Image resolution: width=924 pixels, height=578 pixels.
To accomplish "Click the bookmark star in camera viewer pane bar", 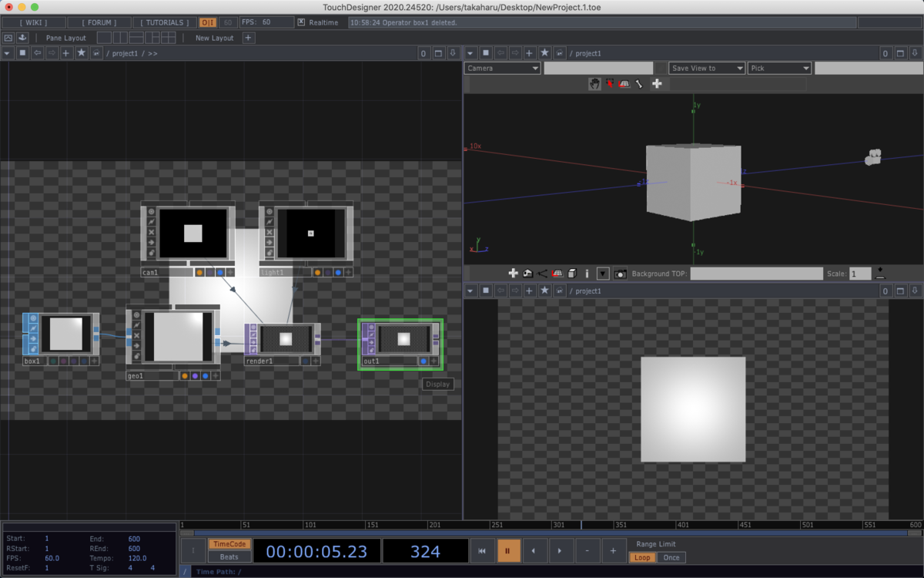I will click(x=544, y=53).
